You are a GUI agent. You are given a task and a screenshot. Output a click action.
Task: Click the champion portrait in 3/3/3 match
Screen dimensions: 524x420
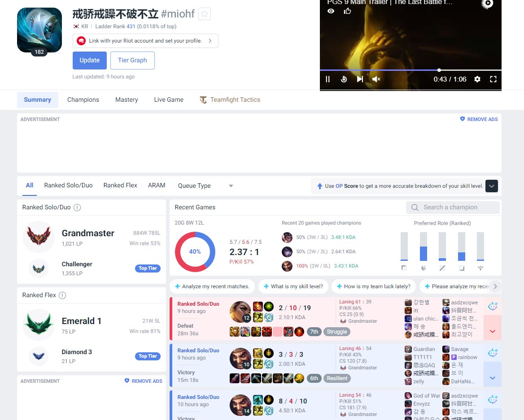point(240,359)
